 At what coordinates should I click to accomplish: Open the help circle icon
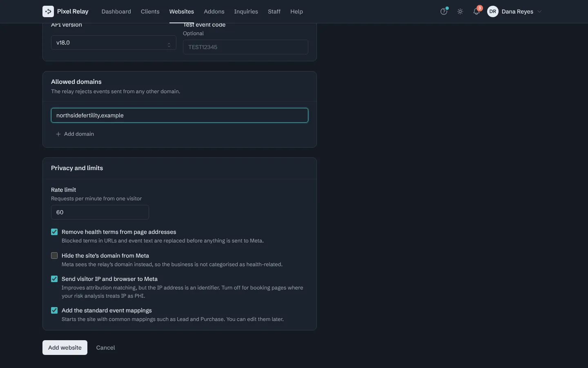[444, 11]
